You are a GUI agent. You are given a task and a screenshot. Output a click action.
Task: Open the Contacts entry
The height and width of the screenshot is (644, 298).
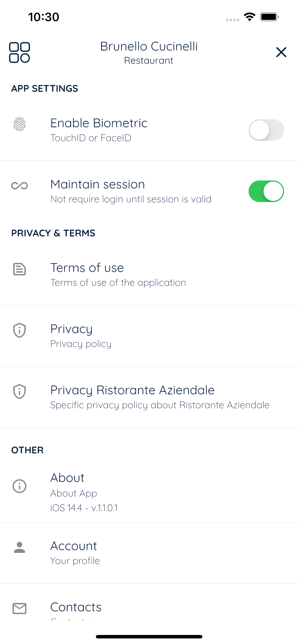click(x=149, y=603)
